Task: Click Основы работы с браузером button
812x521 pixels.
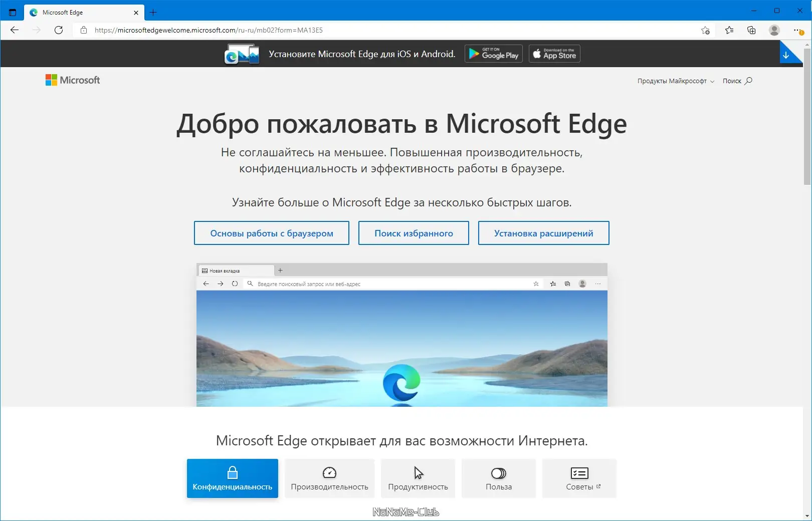Action: pyautogui.click(x=272, y=233)
